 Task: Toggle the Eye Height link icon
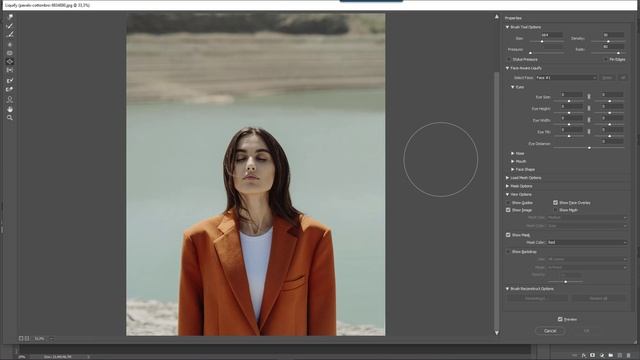pos(589,108)
